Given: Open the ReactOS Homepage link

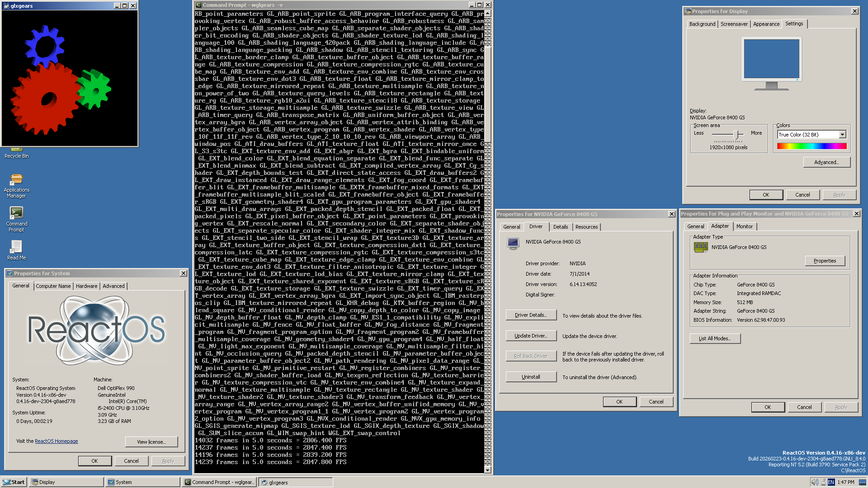Looking at the screenshot, I should (57, 441).
